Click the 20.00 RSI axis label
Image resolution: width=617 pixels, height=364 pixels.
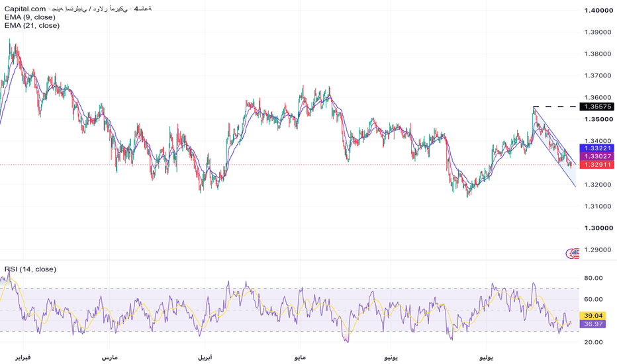(x=593, y=342)
